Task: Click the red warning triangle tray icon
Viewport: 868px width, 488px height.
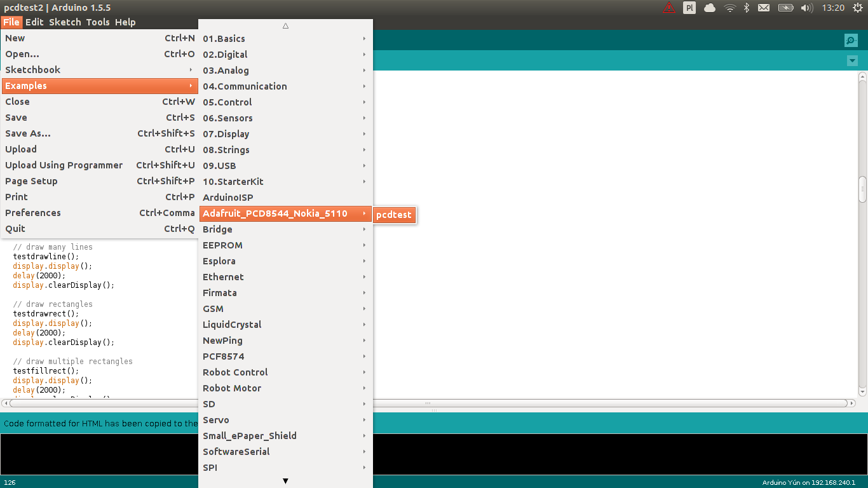Action: click(x=669, y=8)
